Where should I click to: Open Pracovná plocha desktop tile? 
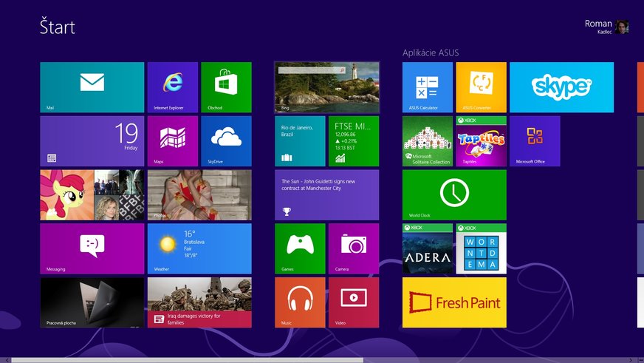[92, 302]
